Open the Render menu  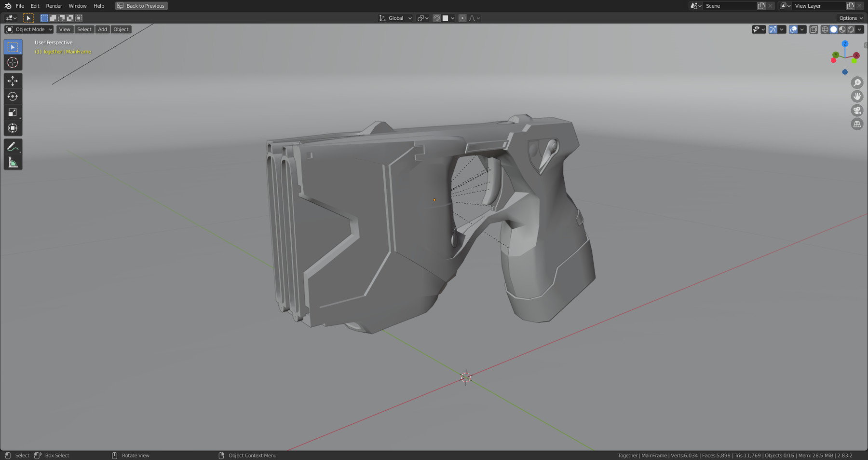[x=54, y=6]
